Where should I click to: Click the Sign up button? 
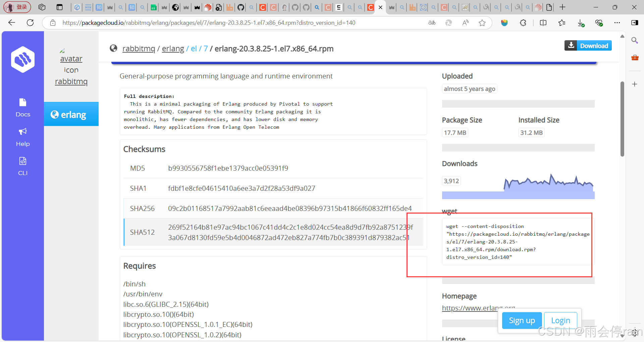coord(522,321)
